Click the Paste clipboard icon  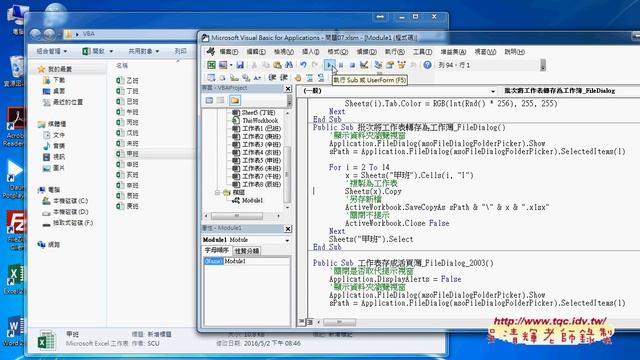click(277, 65)
